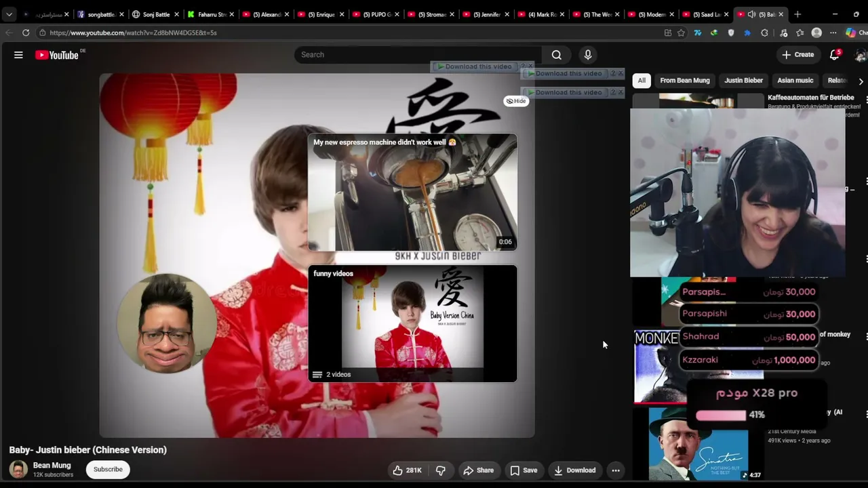Save the video to a playlist

[x=524, y=470]
